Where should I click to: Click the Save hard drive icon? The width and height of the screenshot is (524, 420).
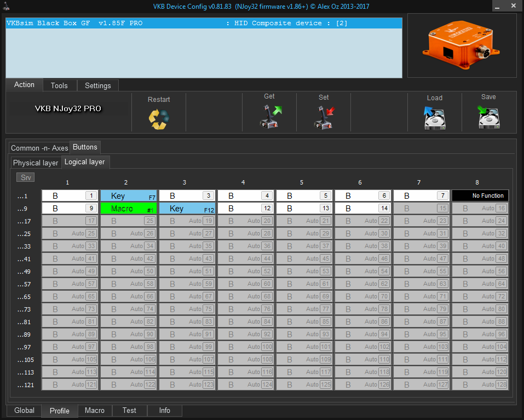[488, 117]
